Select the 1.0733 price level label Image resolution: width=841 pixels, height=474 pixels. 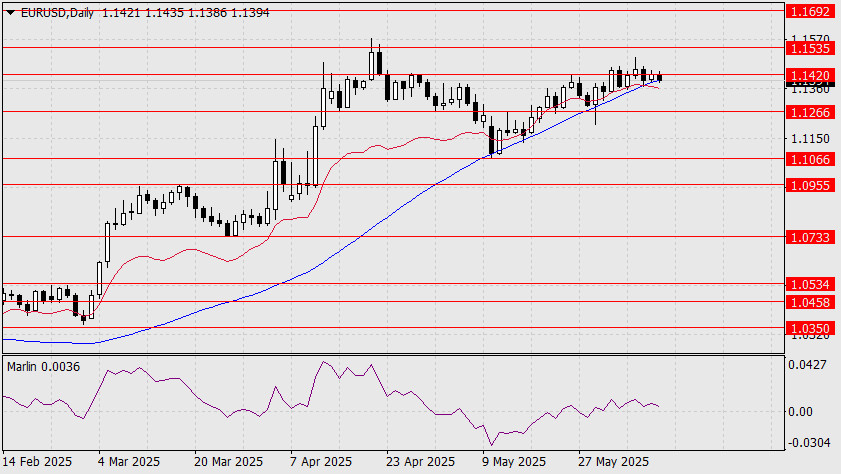click(810, 238)
